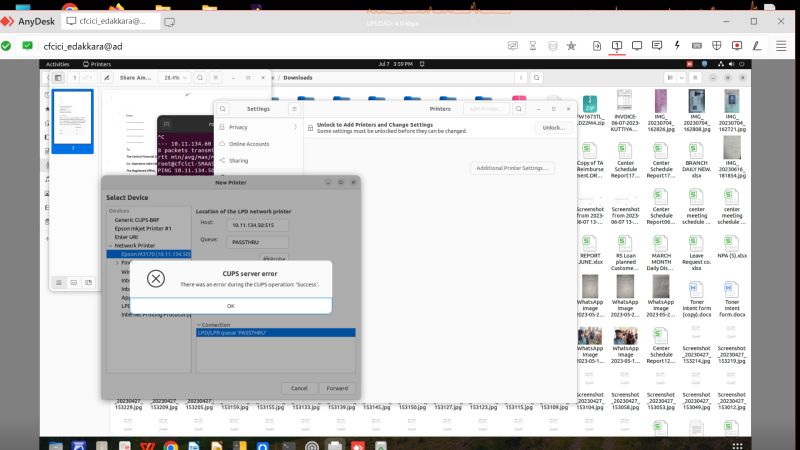Screen dimensions: 800x450
Task: Open the Files path bar three-dot menu
Action: (x=521, y=78)
